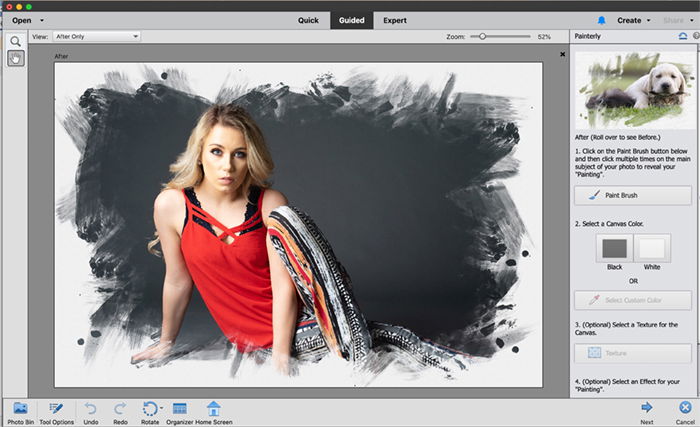700x427 pixels.
Task: Select the Zoom magnifier tool
Action: 15,41
